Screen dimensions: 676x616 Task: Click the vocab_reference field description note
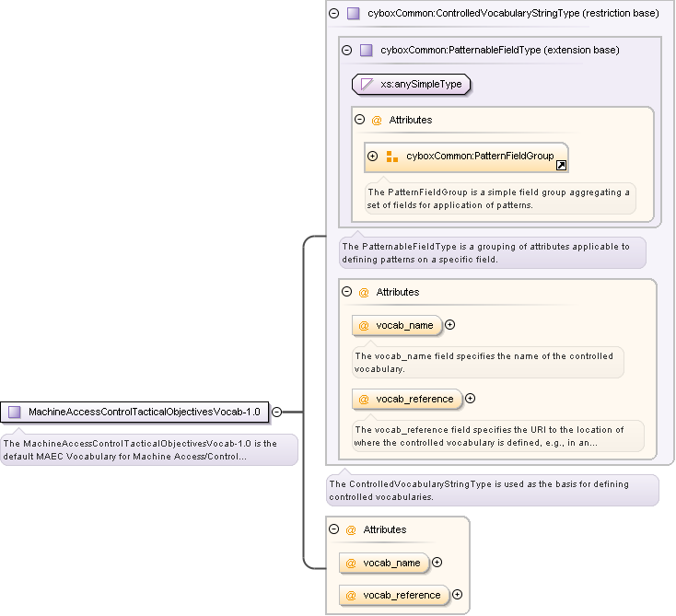[497, 436]
